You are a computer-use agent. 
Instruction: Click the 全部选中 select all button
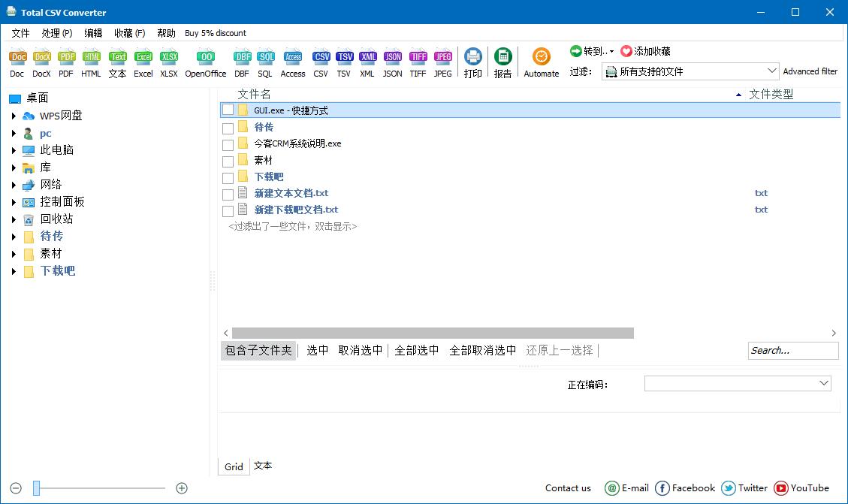pyautogui.click(x=416, y=351)
